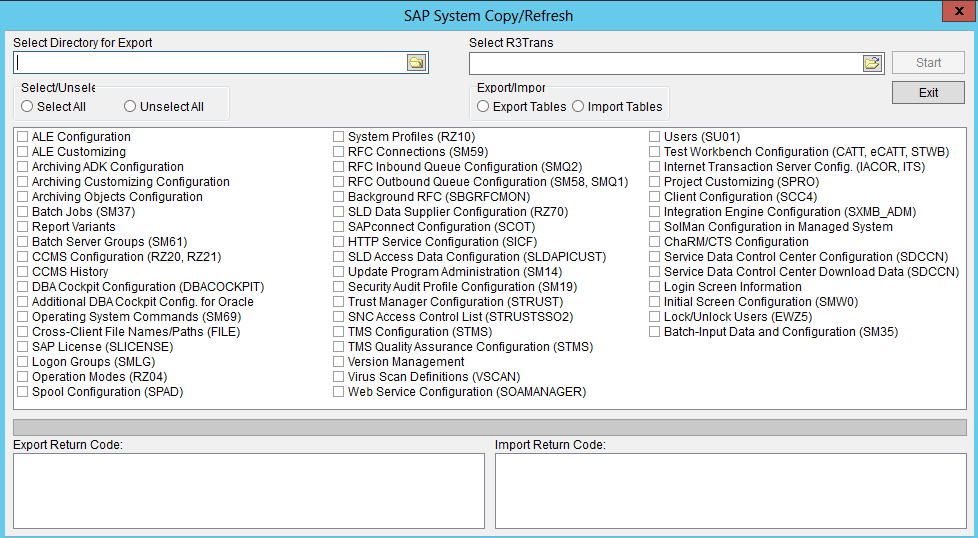This screenshot has height=538, width=978.
Task: Check TMS Configuration (STMS)
Action: click(x=339, y=332)
